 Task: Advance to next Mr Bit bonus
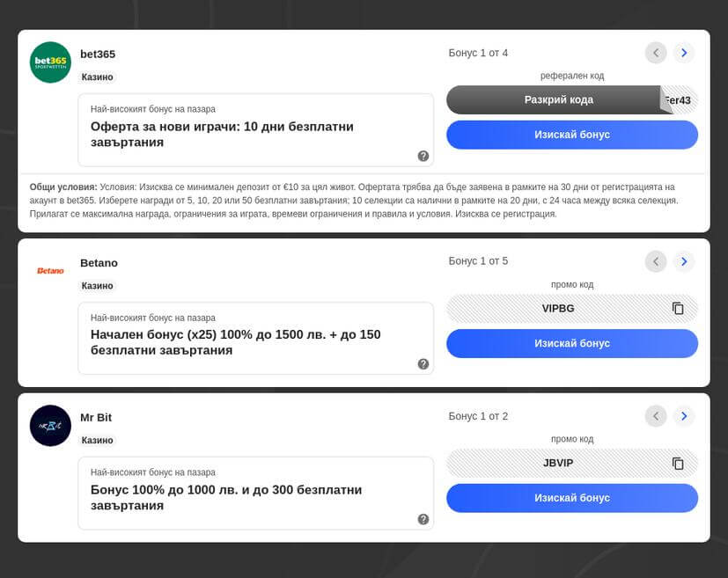coord(684,416)
